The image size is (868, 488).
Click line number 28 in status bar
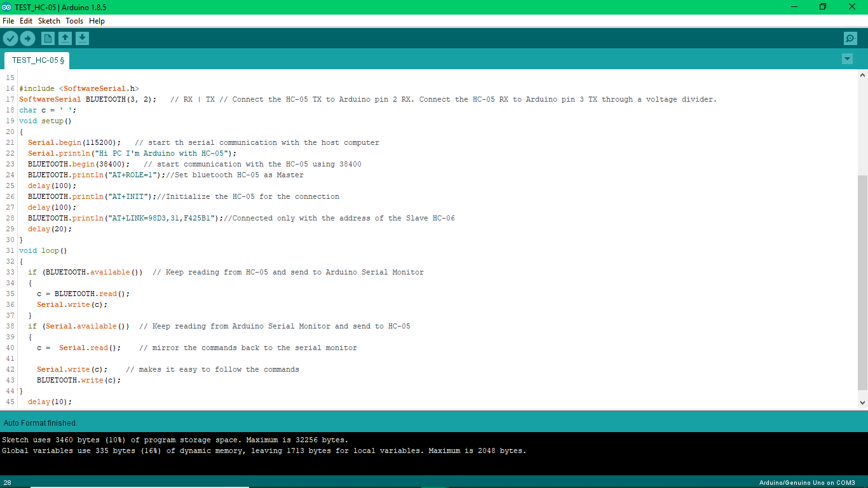[8, 483]
